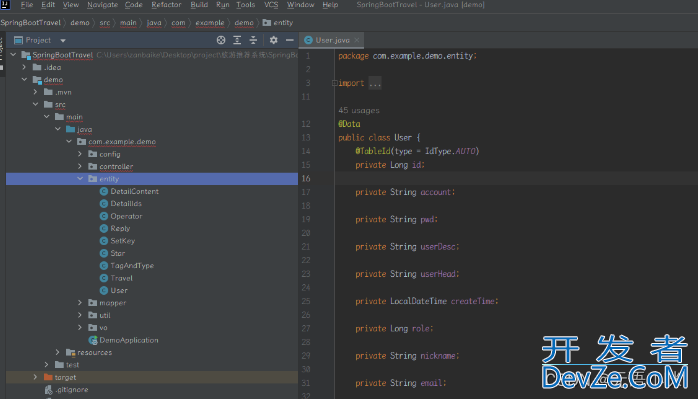Click the 45 usages inlay hint
698x399 pixels.
359,110
